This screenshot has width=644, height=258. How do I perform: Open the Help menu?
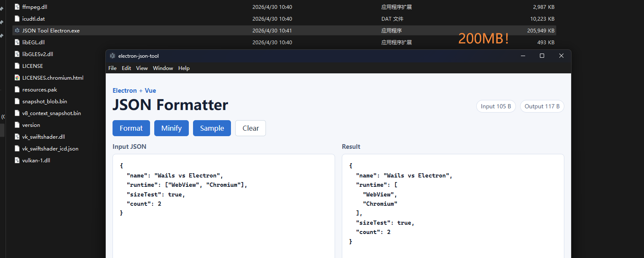[184, 68]
